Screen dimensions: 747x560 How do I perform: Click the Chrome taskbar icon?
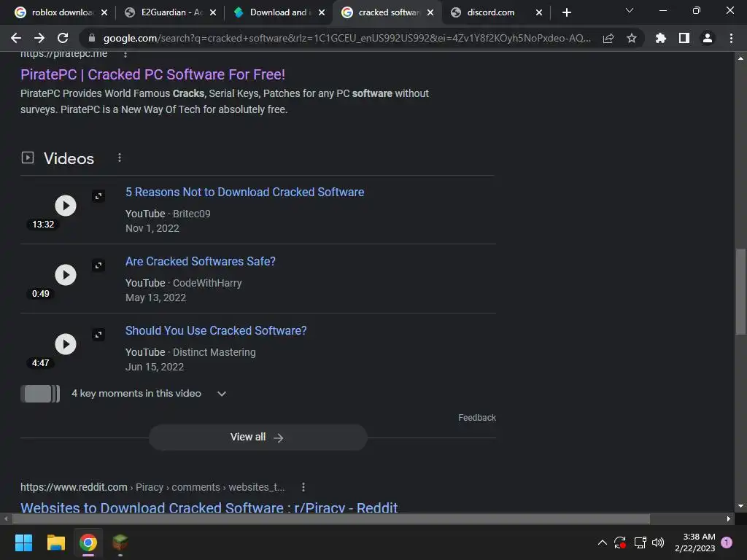click(88, 542)
